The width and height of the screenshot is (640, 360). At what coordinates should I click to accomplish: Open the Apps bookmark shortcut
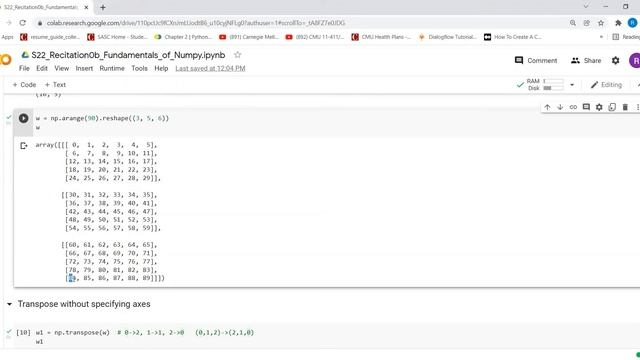tap(7, 37)
